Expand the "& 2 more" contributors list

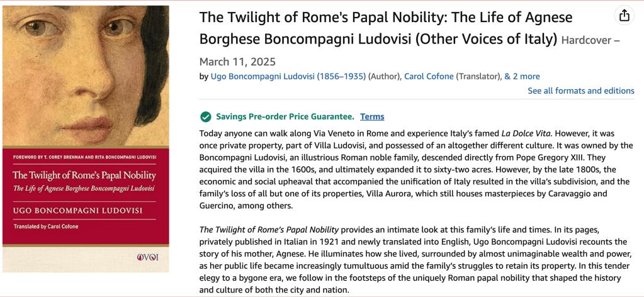pyautogui.click(x=522, y=76)
